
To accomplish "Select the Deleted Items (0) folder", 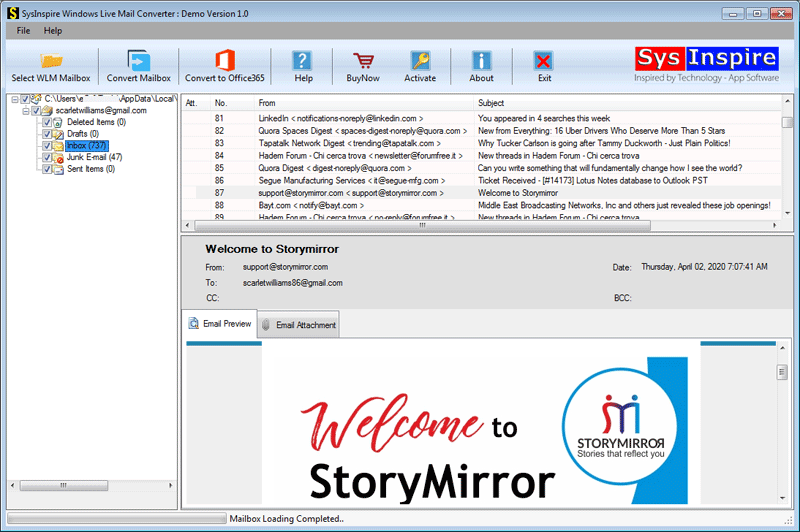I will point(96,122).
